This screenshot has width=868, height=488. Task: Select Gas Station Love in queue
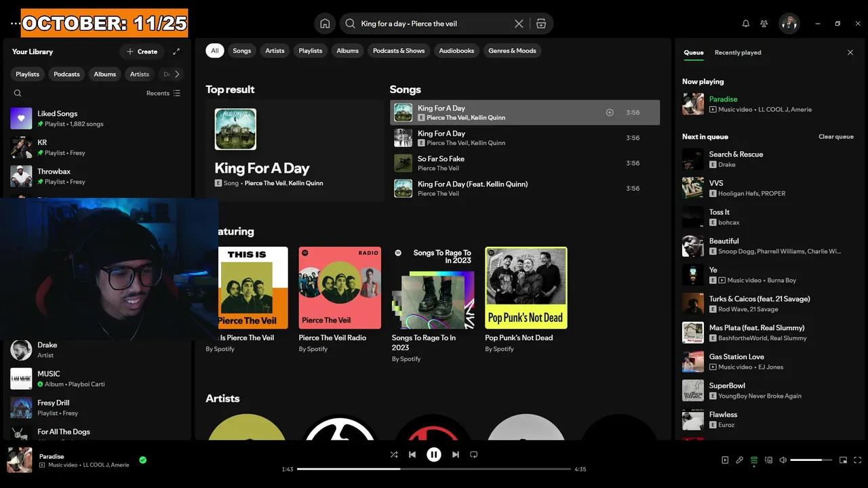click(x=768, y=362)
